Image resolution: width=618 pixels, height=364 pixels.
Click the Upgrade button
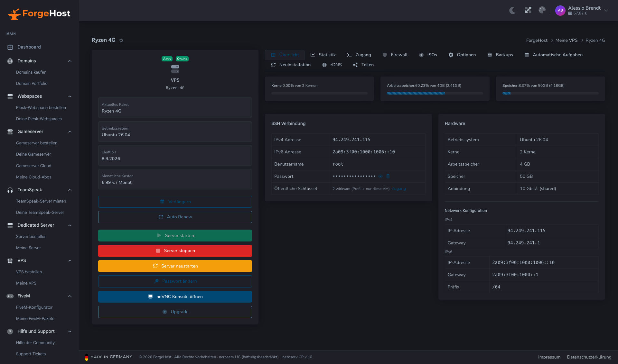175,312
